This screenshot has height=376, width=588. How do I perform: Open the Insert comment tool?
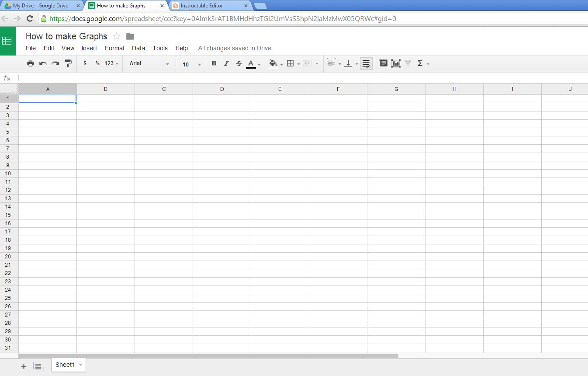coord(383,63)
